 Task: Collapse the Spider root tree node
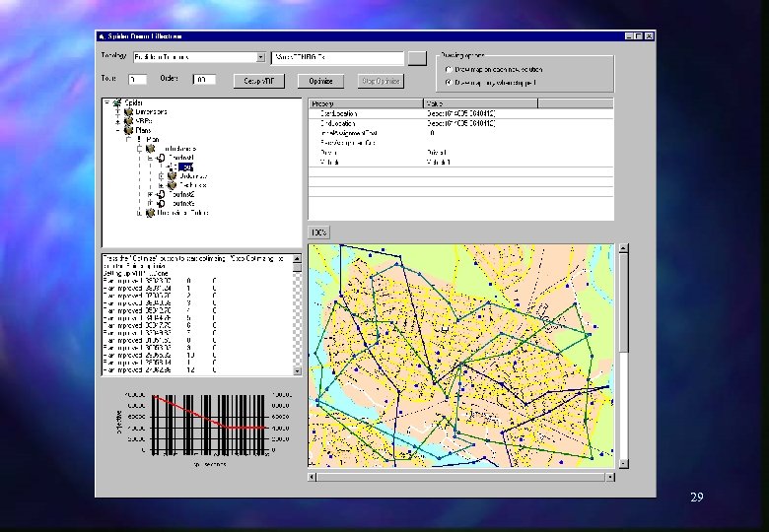[x=106, y=103]
